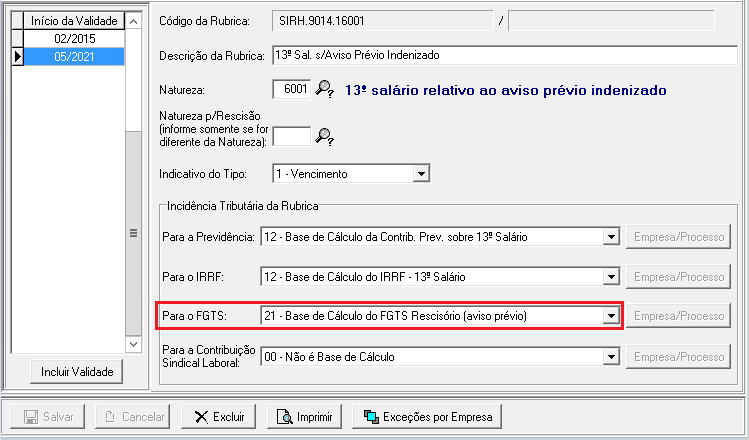Open the Para o IRRF dropdown
Viewport: 749px width, 440px height.
pyautogui.click(x=610, y=277)
